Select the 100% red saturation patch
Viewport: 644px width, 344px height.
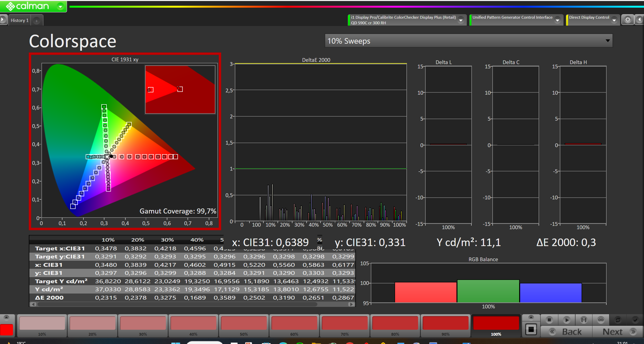(x=496, y=325)
